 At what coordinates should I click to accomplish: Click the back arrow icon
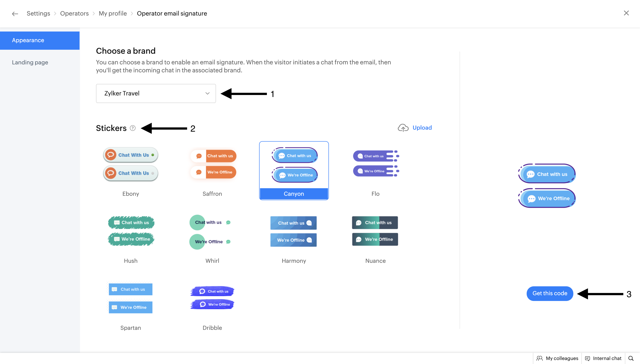[15, 14]
